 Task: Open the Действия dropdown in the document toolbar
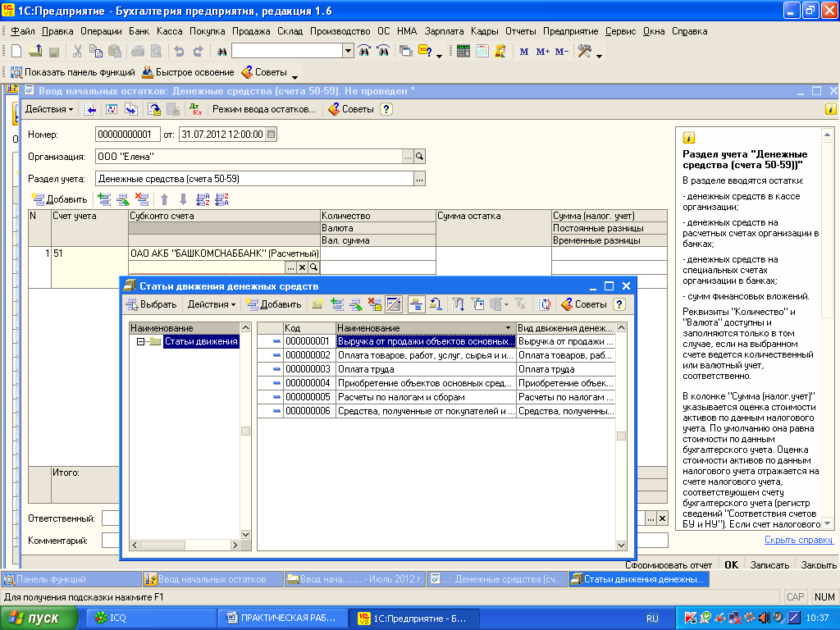pos(48,109)
